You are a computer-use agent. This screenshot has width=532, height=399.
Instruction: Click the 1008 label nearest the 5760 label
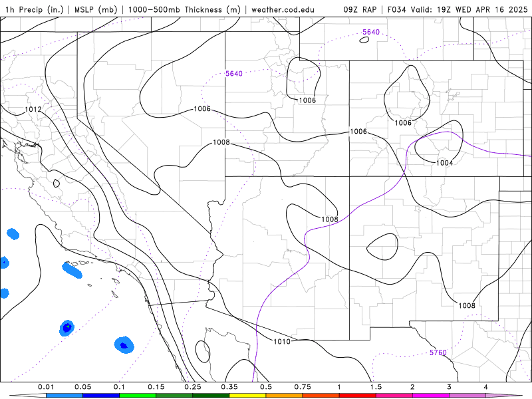[467, 305]
